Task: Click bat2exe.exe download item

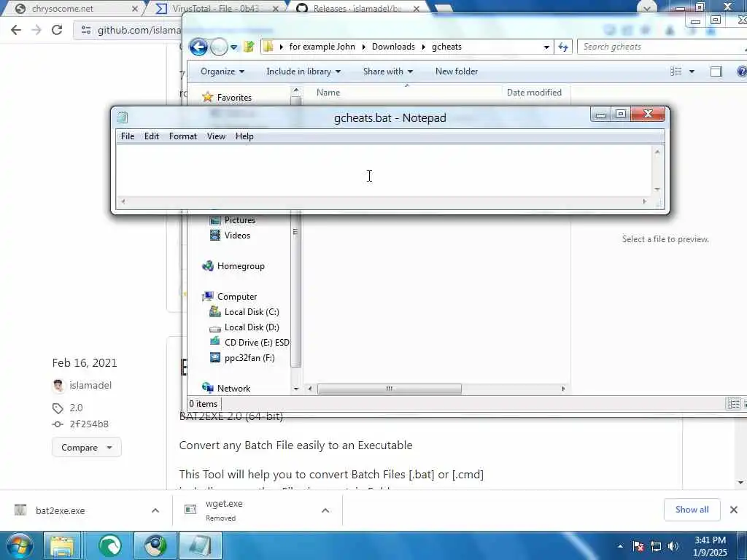Action: click(x=60, y=510)
